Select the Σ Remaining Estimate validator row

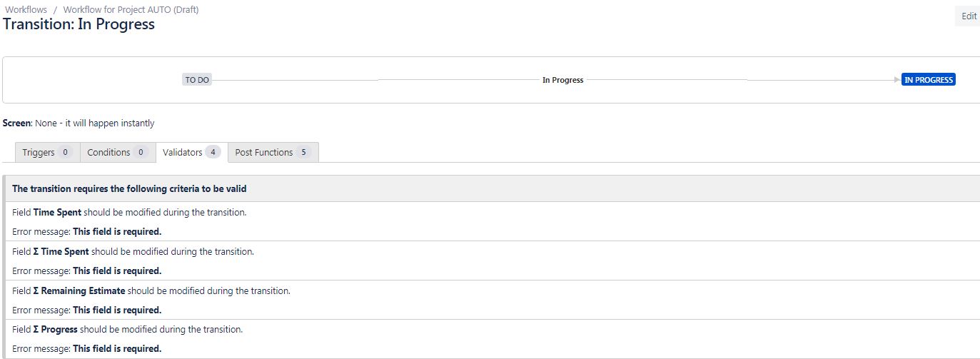pos(492,300)
